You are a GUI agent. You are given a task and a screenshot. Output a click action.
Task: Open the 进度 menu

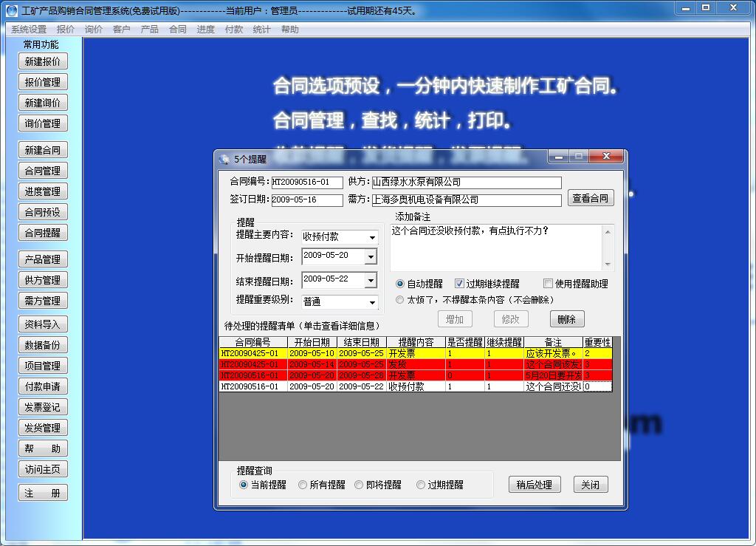(206, 30)
